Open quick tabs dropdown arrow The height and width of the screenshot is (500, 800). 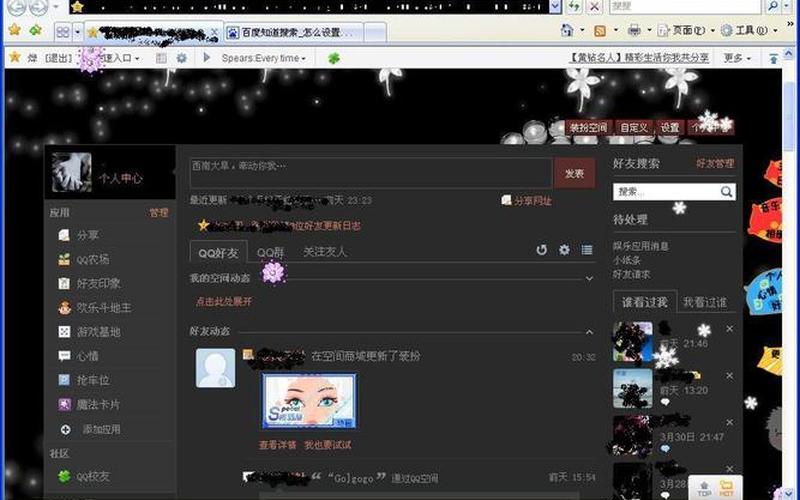point(78,32)
